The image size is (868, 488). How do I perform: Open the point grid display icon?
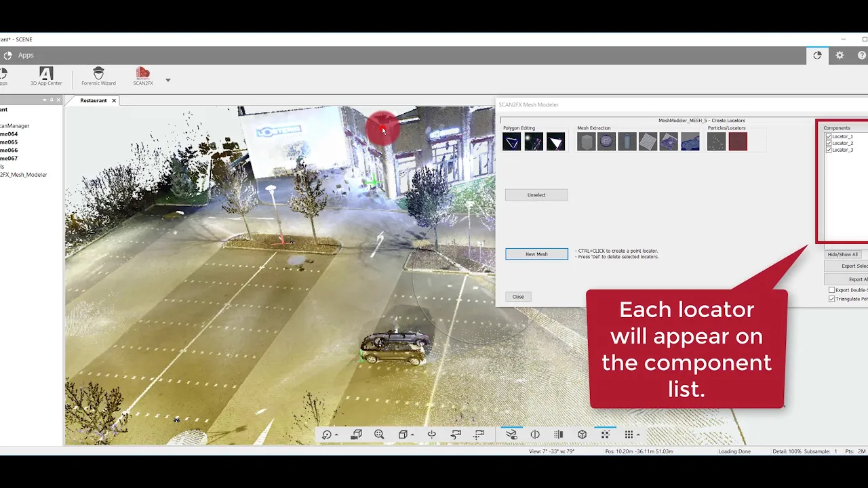tap(629, 434)
